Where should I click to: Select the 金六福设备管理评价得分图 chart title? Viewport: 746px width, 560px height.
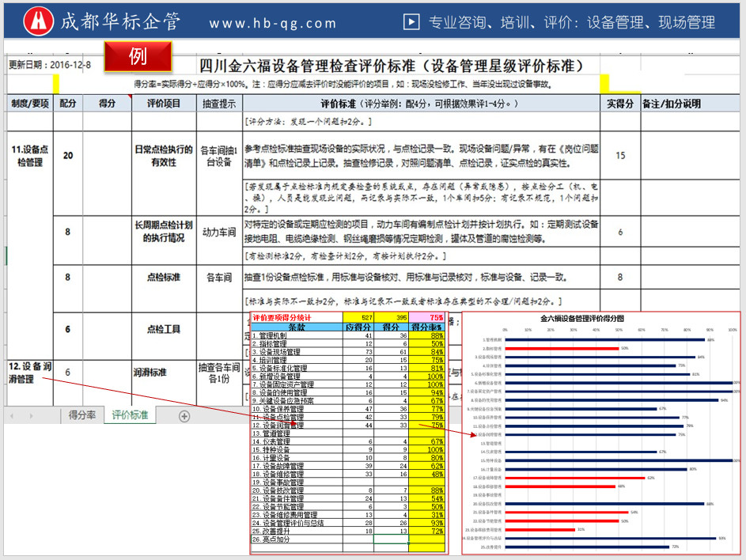pos(582,319)
